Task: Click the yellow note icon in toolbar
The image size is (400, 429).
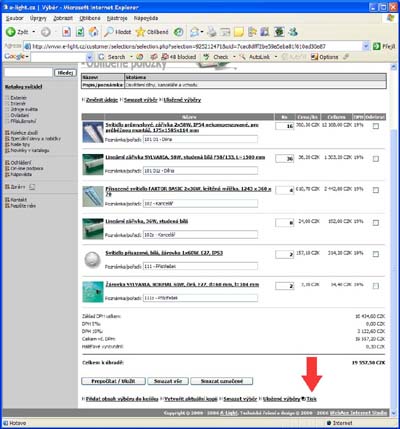Action: point(239,32)
